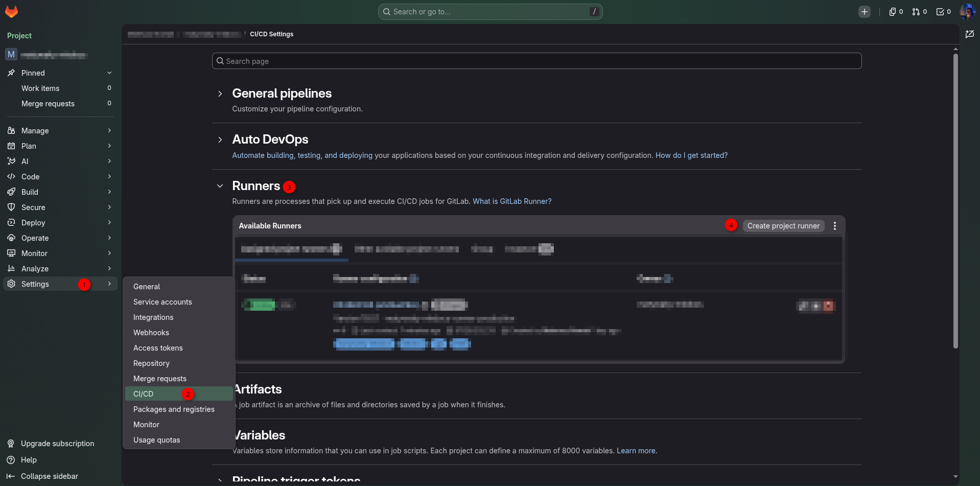Open Repository settings entry
Viewport: 980px width, 486px height.
[x=179, y=363]
